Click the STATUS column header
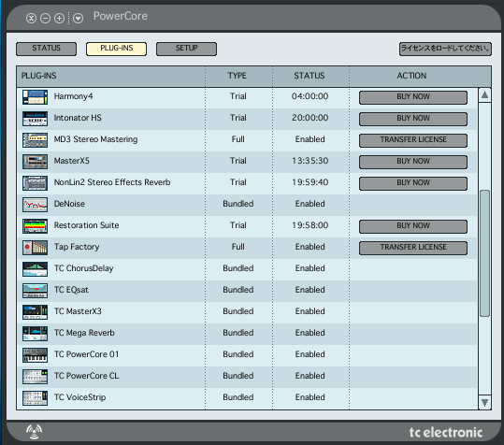 pos(310,76)
